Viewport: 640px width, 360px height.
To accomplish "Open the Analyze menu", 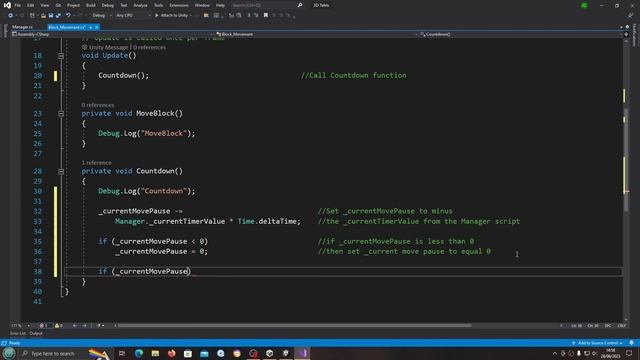I will point(140,5).
